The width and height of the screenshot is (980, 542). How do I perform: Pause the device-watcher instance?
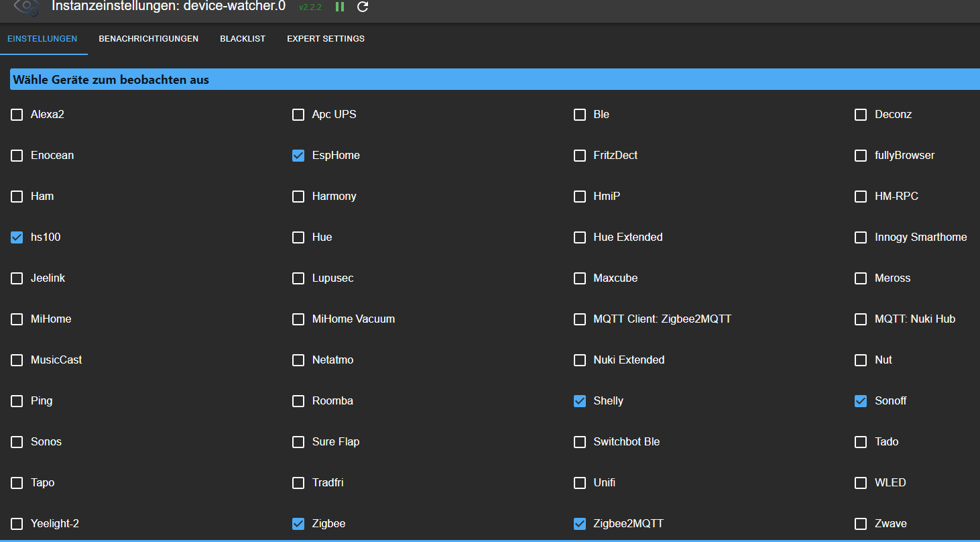[x=340, y=7]
